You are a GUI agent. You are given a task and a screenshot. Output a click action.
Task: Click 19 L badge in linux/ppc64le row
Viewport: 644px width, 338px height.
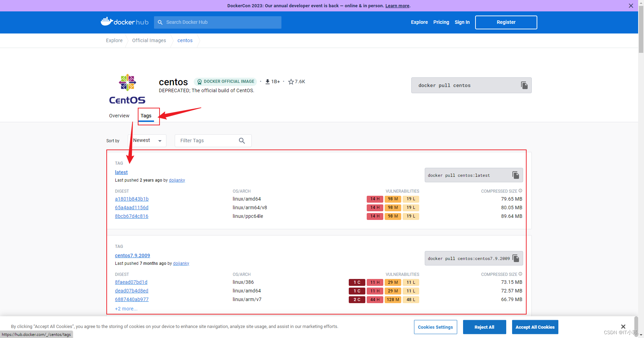(x=411, y=216)
